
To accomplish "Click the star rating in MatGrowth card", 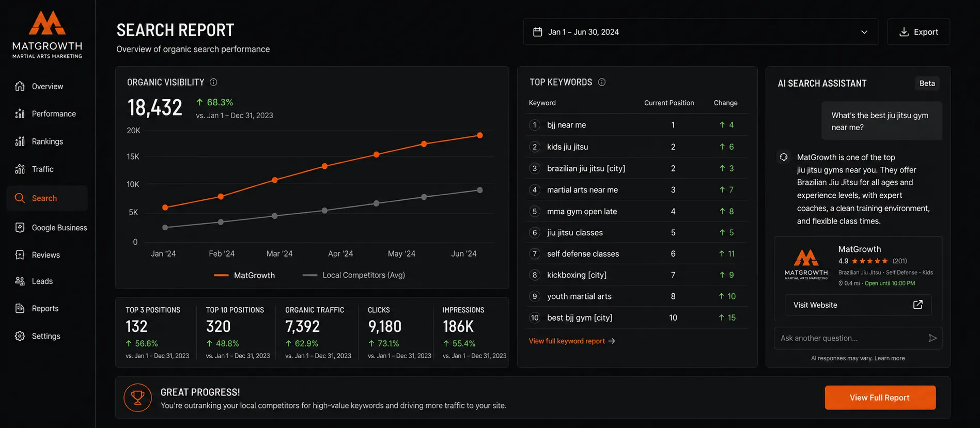I will [870, 261].
